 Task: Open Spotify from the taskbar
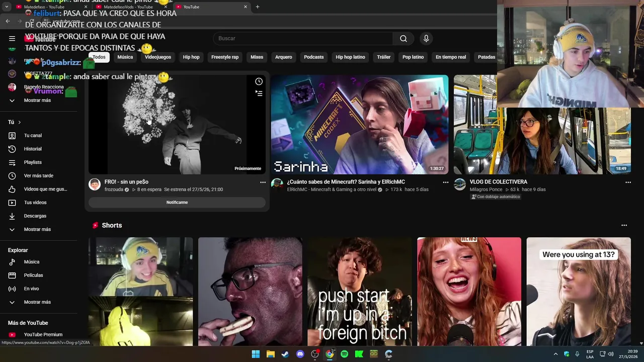tap(344, 354)
